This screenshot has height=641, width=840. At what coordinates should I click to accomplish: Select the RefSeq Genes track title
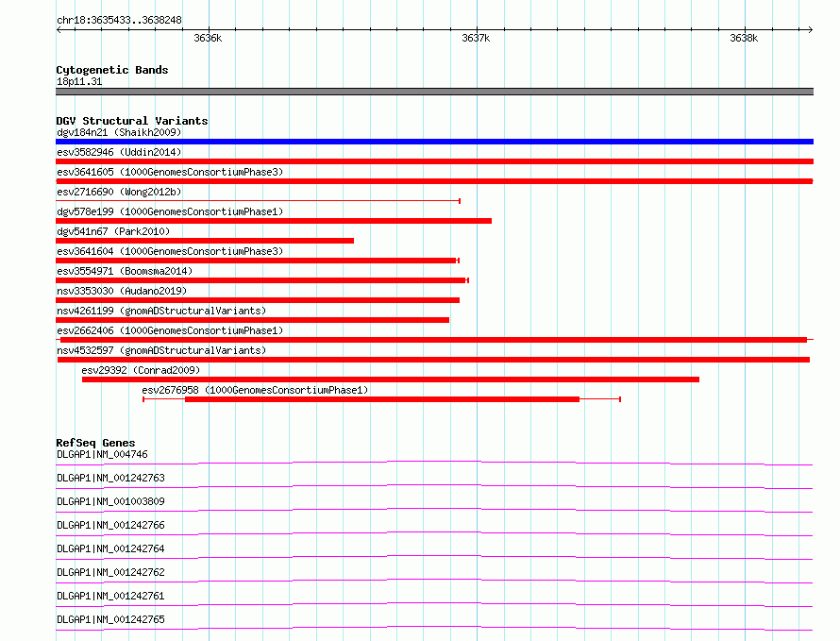pyautogui.click(x=95, y=443)
